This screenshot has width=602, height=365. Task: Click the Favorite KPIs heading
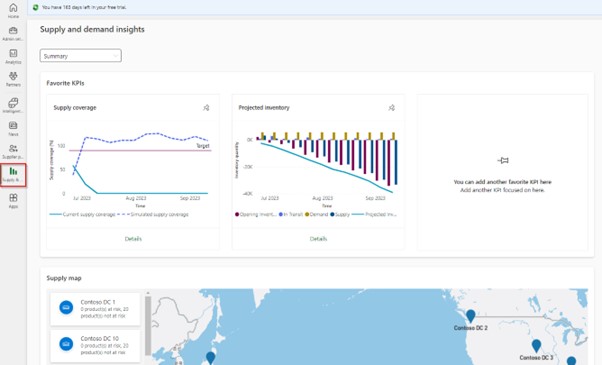(65, 83)
